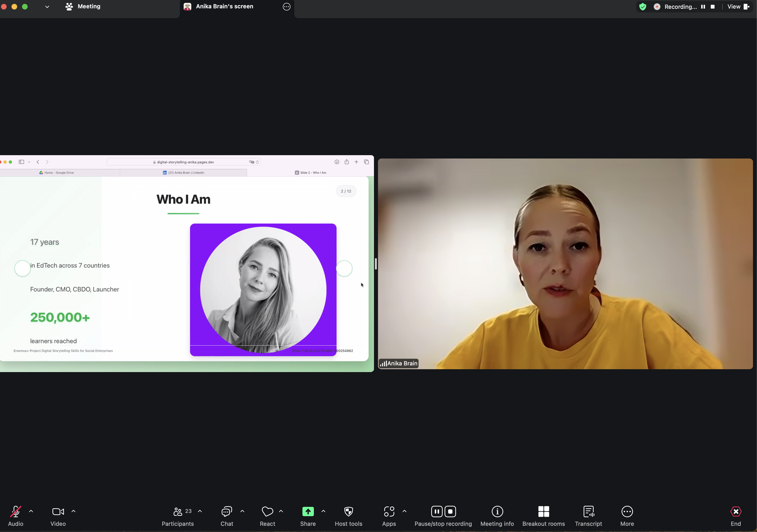Pause the recording in toolbar
The image size is (757, 532).
[436, 512]
